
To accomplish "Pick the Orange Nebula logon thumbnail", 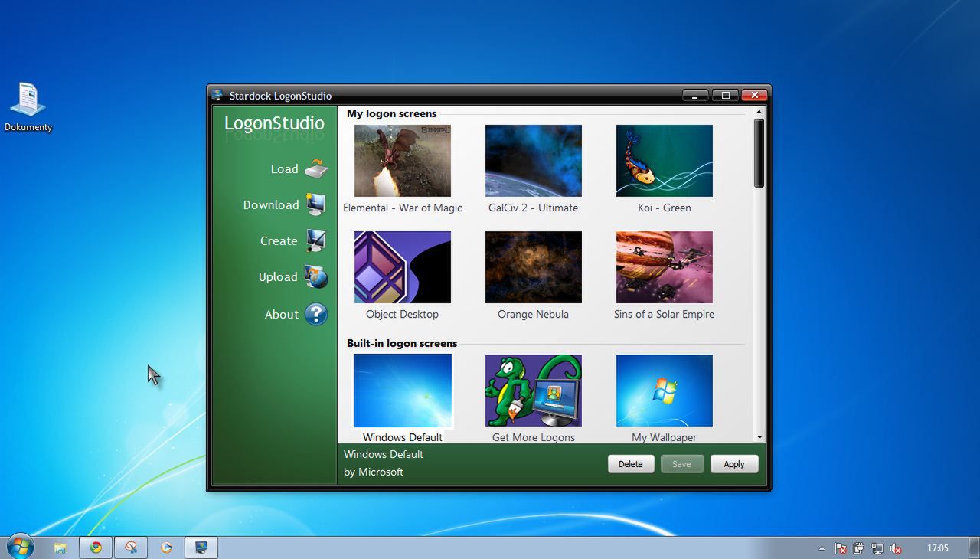I will pyautogui.click(x=534, y=267).
